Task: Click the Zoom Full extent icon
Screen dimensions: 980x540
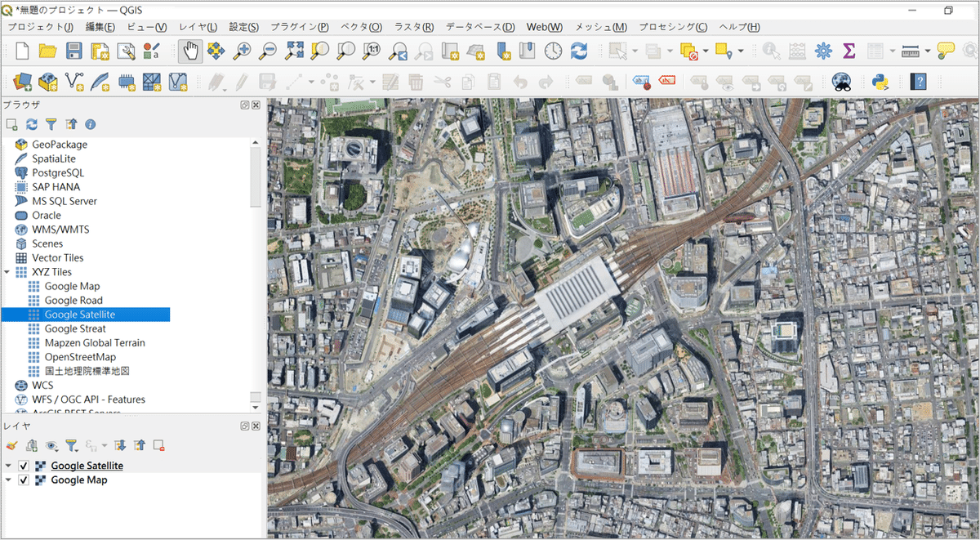Action: tap(294, 51)
